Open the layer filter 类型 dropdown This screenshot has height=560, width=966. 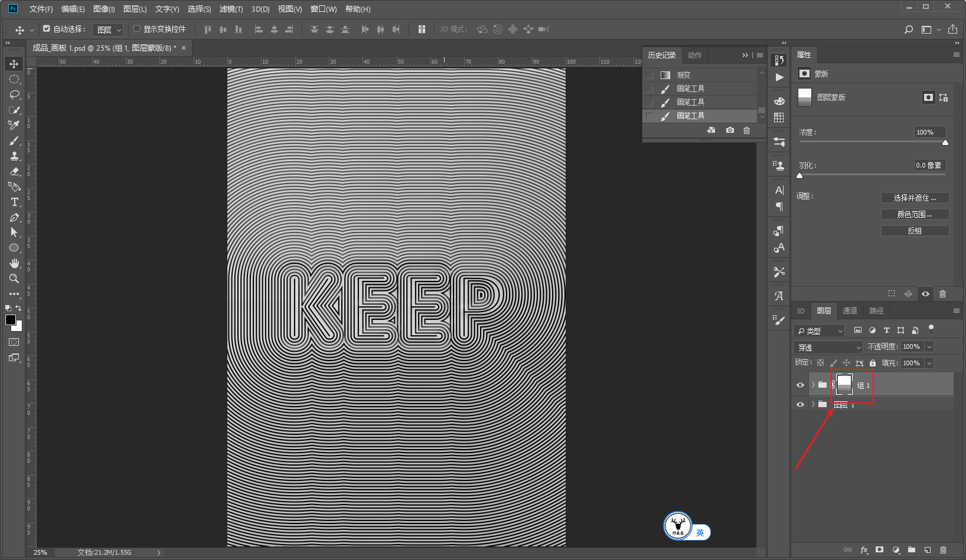[819, 331]
